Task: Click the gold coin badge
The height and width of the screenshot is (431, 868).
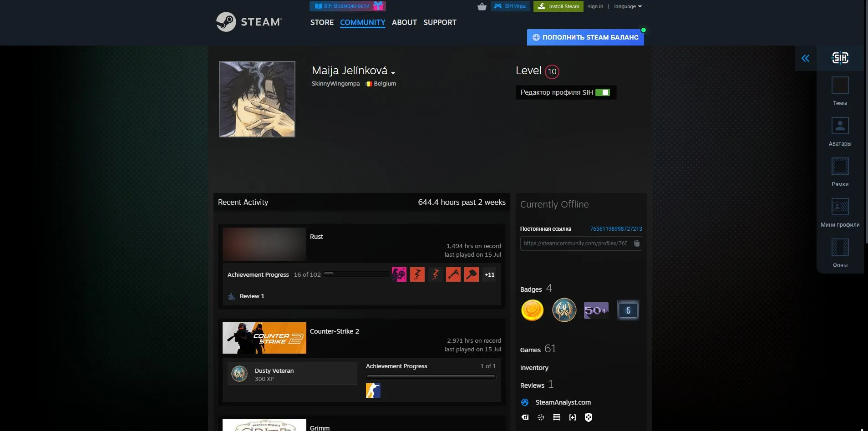Action: pos(532,310)
